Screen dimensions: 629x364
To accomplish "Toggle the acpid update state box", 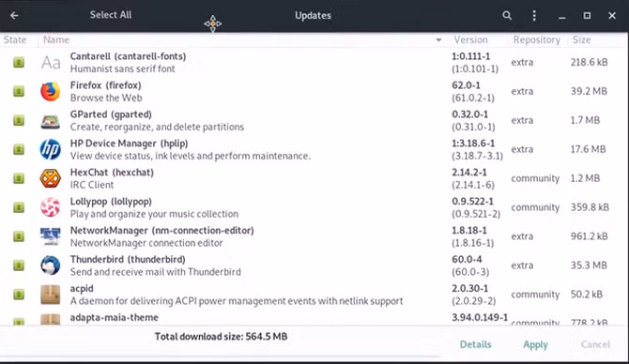I will pos(19,295).
